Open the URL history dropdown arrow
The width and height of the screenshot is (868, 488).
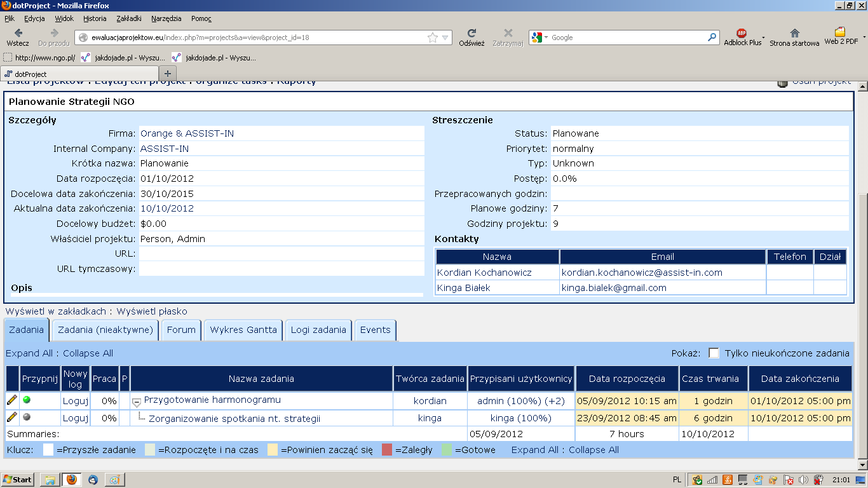[445, 37]
